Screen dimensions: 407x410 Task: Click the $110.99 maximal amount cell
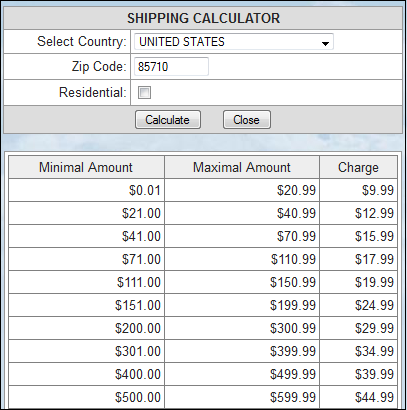pyautogui.click(x=242, y=259)
